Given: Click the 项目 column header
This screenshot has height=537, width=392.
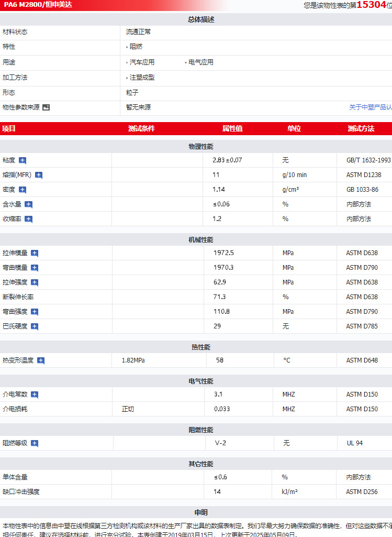Looking at the screenshot, I should coord(9,129).
